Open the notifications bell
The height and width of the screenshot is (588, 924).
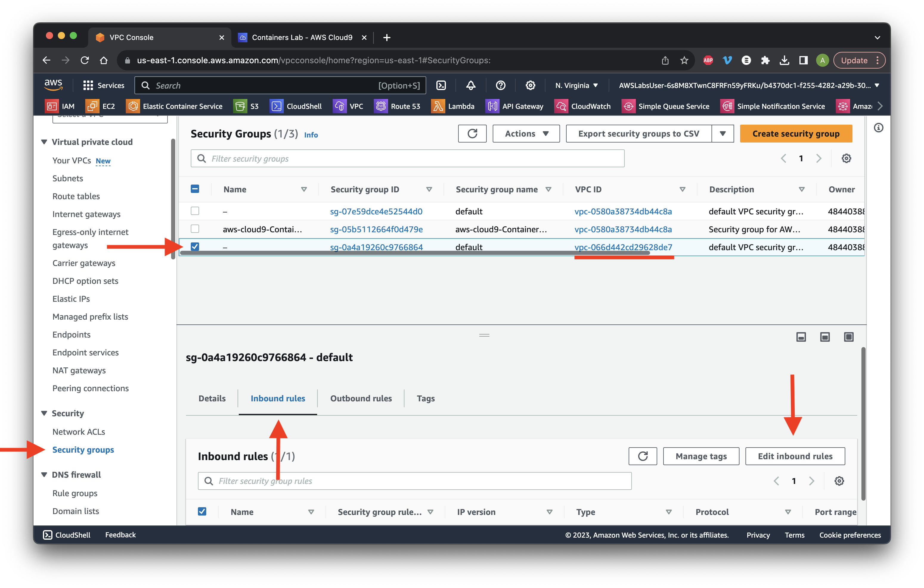(471, 85)
